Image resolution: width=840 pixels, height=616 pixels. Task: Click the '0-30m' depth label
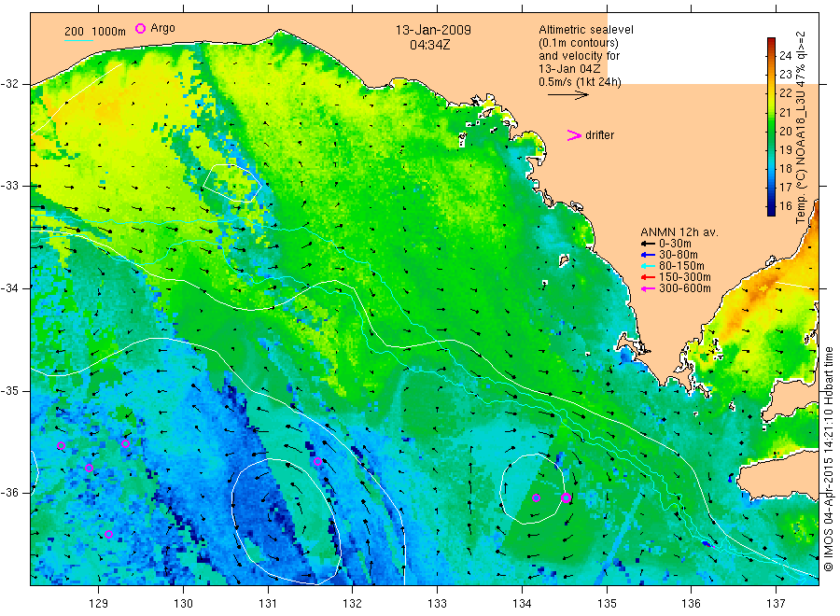point(675,244)
